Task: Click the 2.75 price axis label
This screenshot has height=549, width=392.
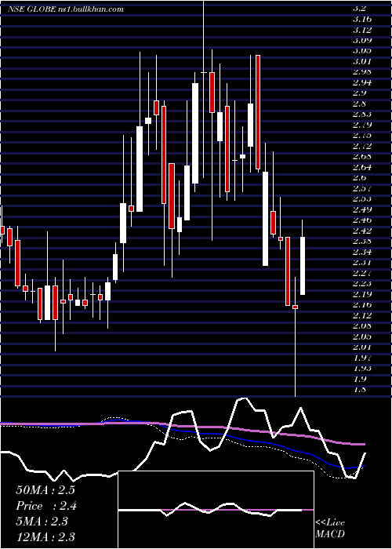Action: [x=362, y=135]
